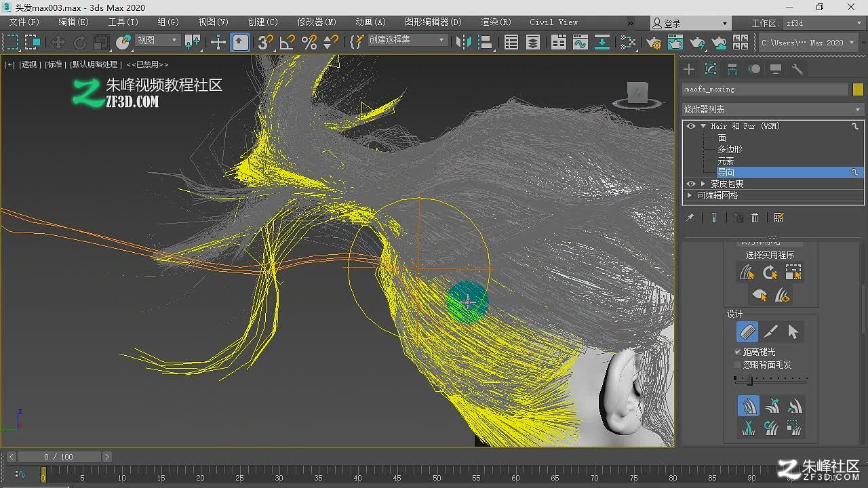The width and height of the screenshot is (868, 488).
Task: Click the Invert Selection hair utility icon
Action: [747, 272]
